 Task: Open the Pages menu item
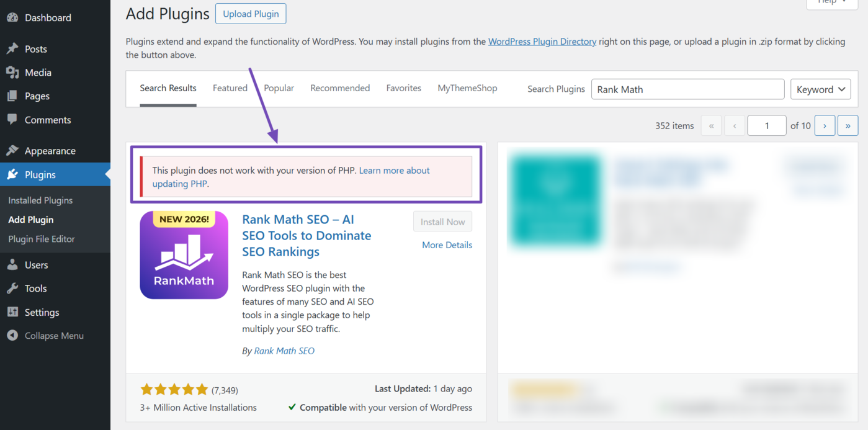tap(55, 96)
